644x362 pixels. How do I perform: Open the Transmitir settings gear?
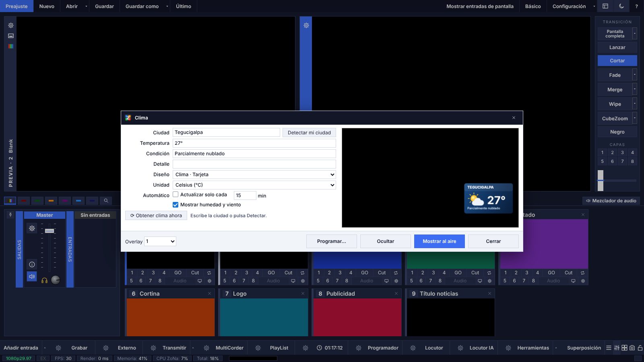pyautogui.click(x=153, y=348)
